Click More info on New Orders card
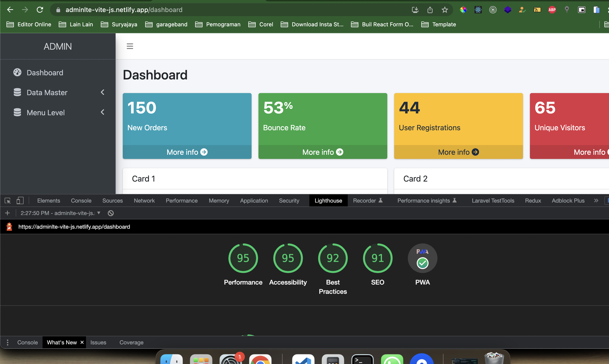The height and width of the screenshot is (364, 609). 187,152
